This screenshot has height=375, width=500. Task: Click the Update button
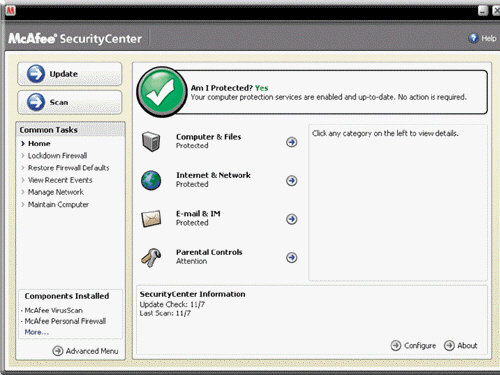[x=70, y=74]
